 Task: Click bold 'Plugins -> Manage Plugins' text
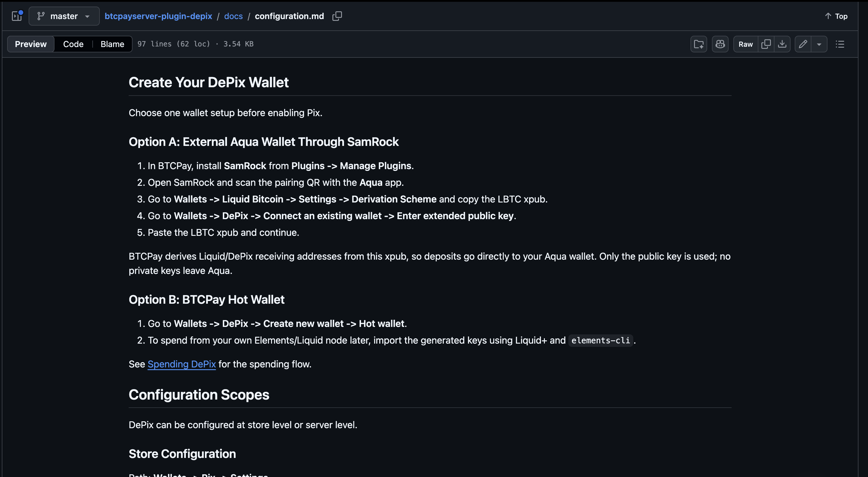point(351,166)
